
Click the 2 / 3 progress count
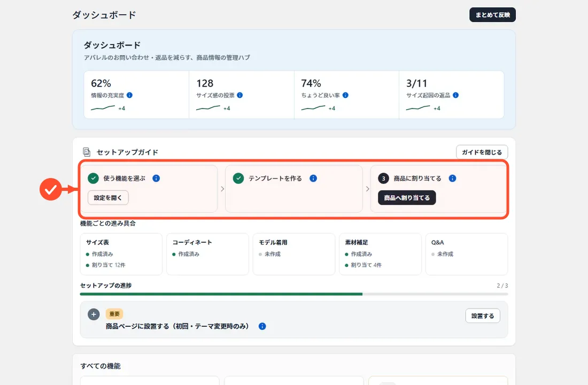(502, 286)
